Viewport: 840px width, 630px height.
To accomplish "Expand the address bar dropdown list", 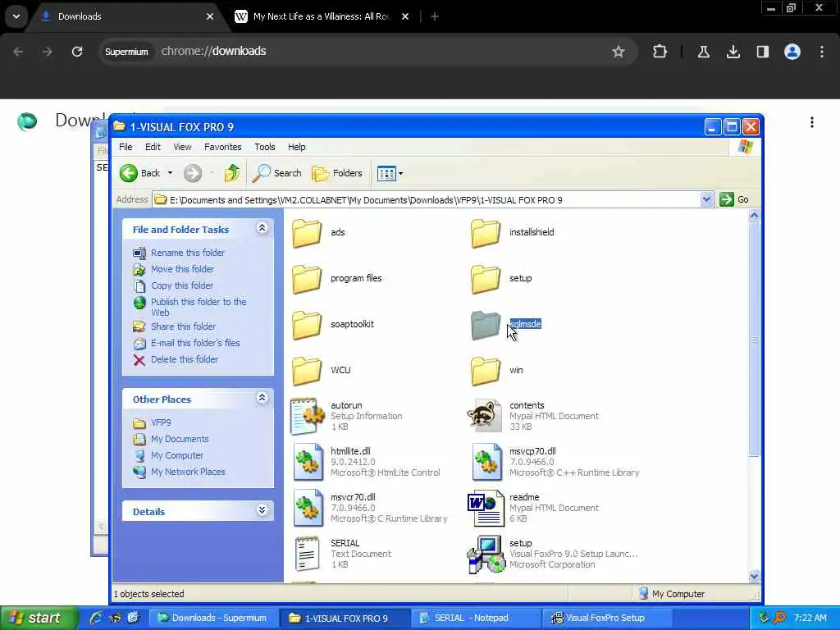I will (x=706, y=200).
